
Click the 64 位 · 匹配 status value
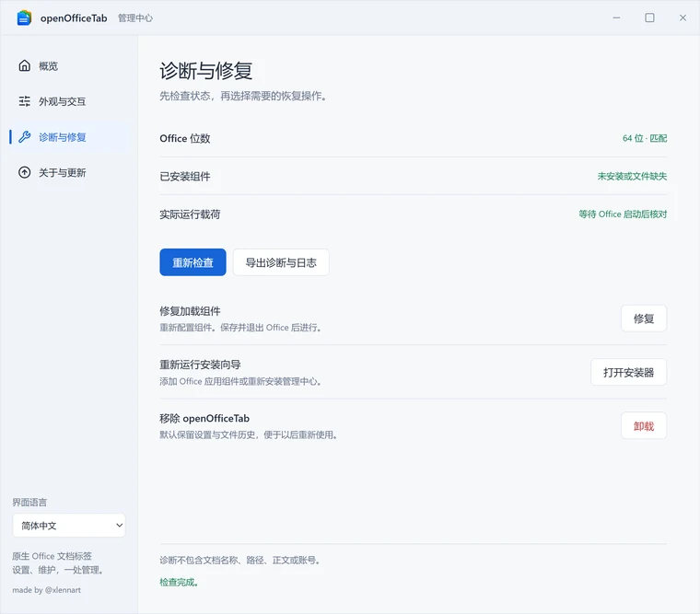pos(645,138)
